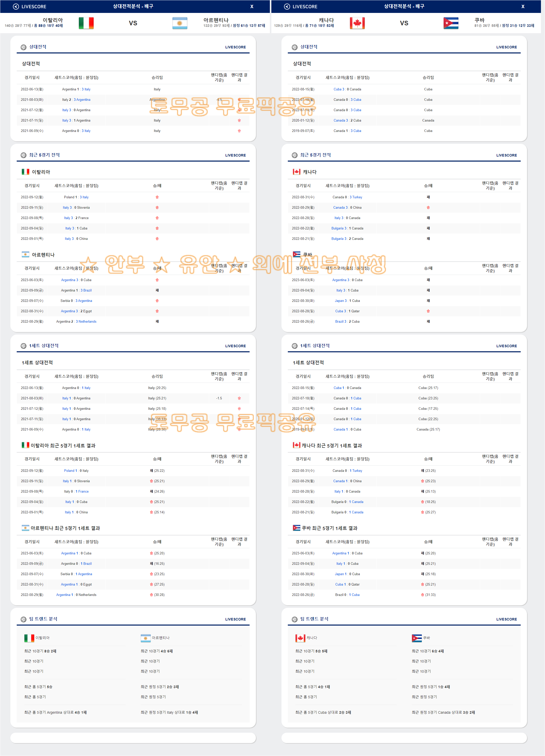Open the Serbia 0 : 3 Argentina match link
This screenshot has width=545, height=756.
click(x=76, y=301)
